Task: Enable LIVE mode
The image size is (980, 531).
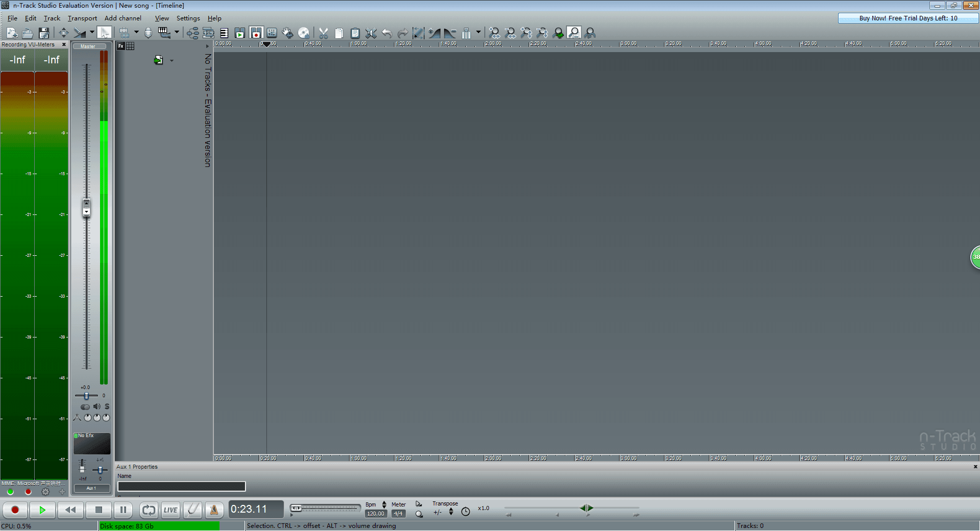Action: pyautogui.click(x=170, y=510)
